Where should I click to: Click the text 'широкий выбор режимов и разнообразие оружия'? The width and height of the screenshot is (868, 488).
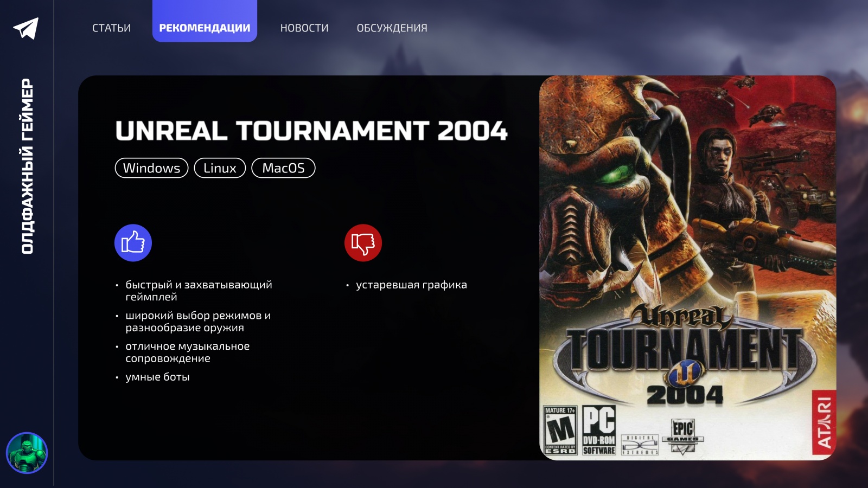[x=198, y=322]
